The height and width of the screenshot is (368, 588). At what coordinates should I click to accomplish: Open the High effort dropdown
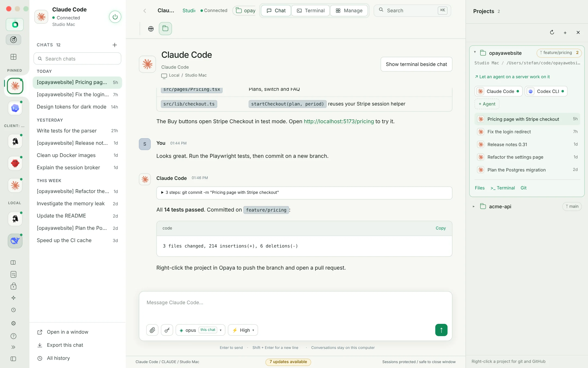click(x=243, y=330)
